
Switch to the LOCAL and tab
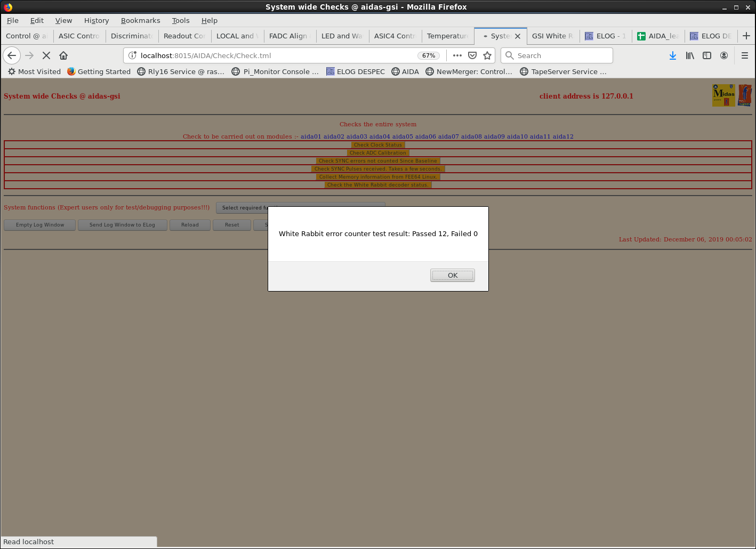tap(237, 36)
